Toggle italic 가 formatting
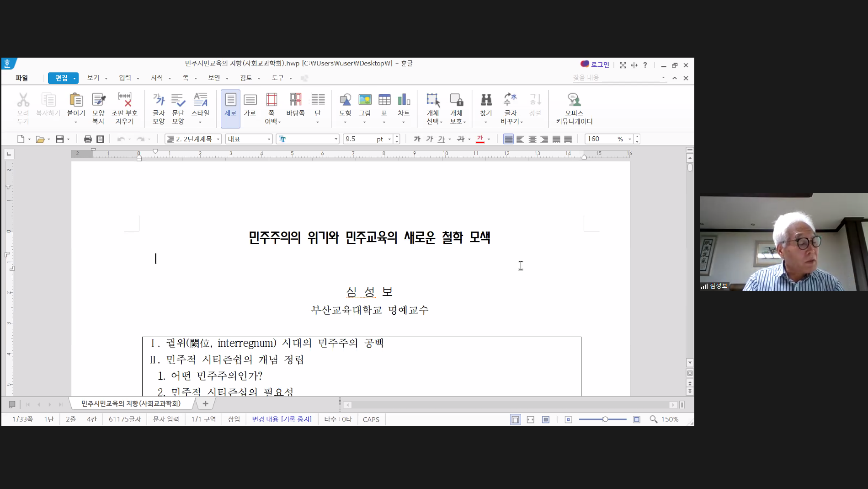Viewport: 868px width, 489px height. (429, 139)
